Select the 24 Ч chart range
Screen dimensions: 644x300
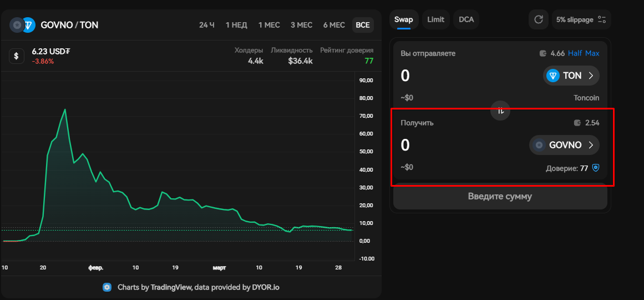point(206,25)
